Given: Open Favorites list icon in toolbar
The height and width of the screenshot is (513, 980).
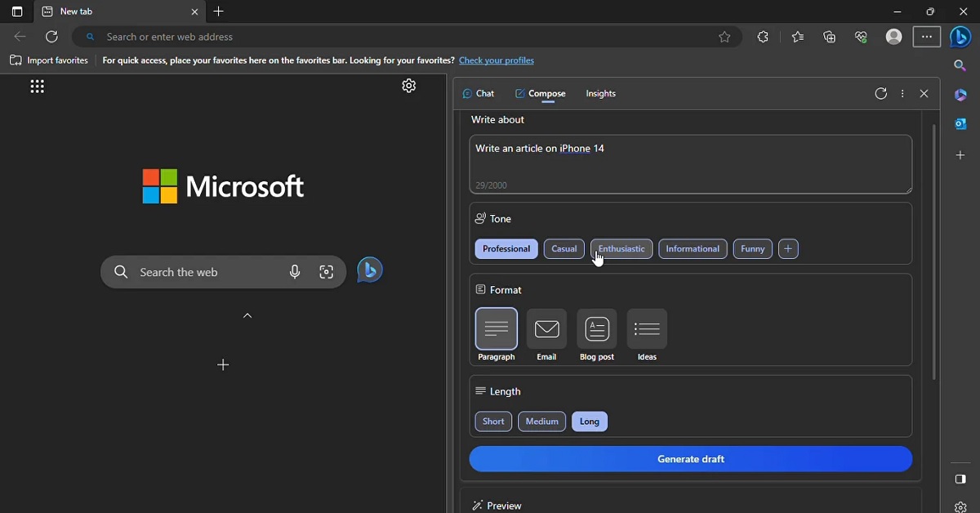Looking at the screenshot, I should click(x=798, y=37).
